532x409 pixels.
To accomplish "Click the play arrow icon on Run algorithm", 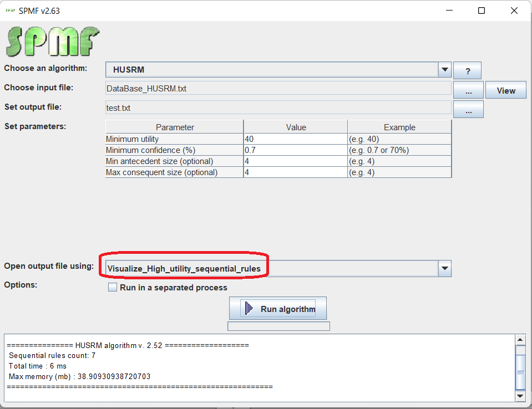I will 249,309.
